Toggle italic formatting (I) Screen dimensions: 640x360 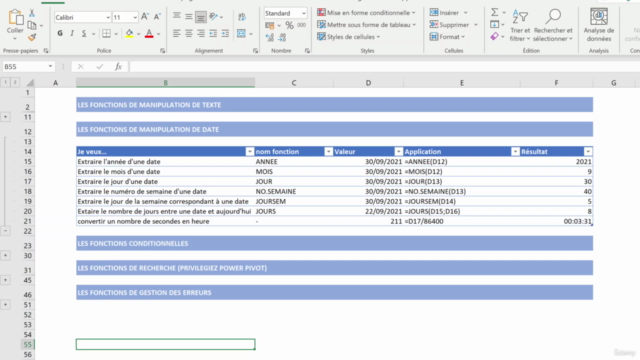coord(72,33)
